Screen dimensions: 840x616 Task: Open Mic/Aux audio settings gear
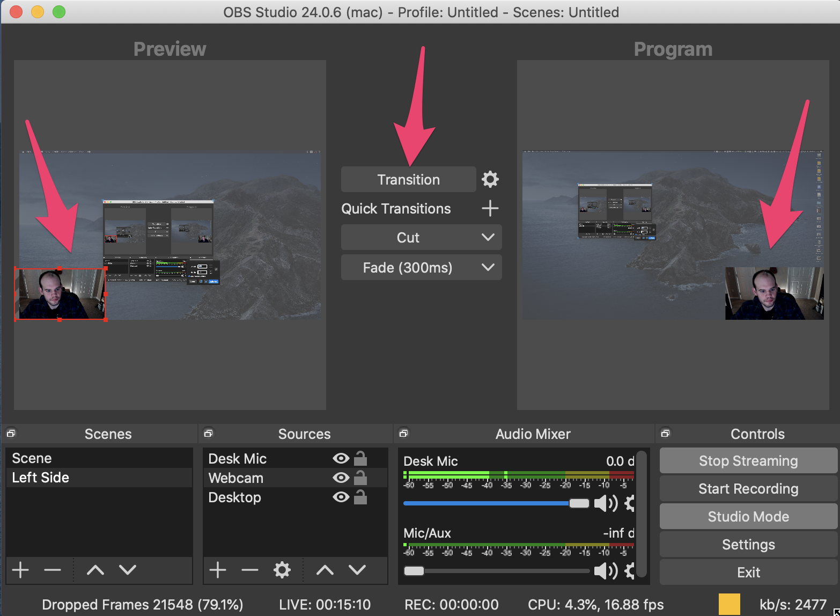(630, 571)
